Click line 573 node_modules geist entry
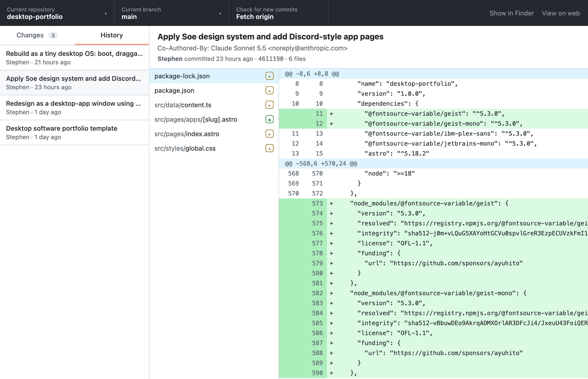Screen dimensions: 588x379 (433, 203)
